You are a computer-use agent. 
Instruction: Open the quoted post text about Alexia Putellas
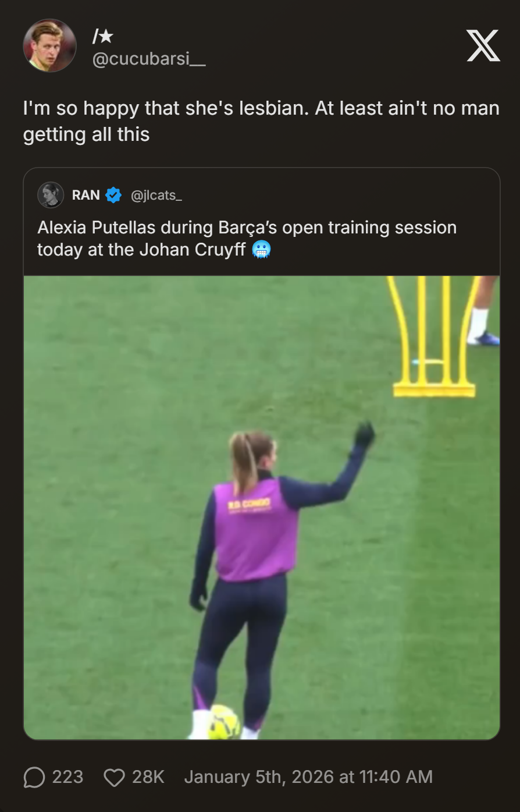click(x=247, y=239)
